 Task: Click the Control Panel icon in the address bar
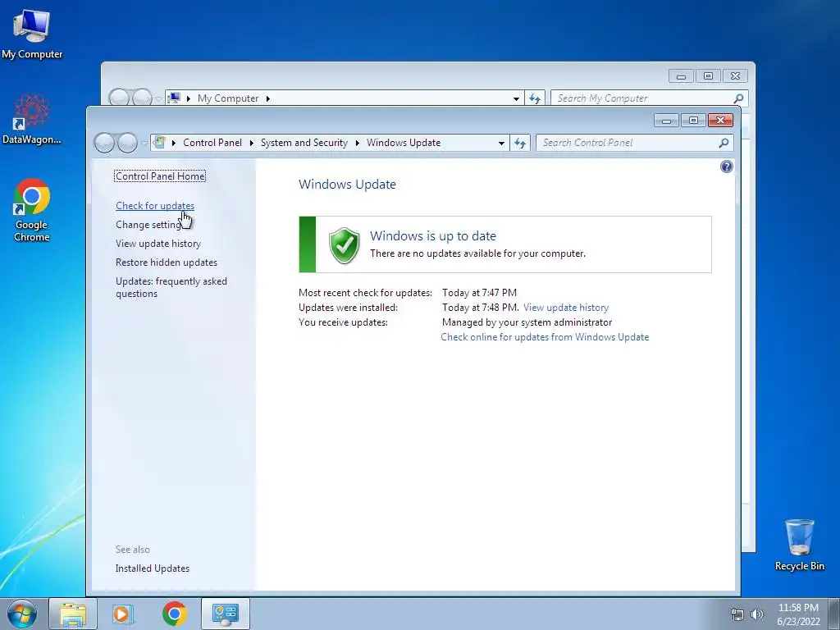[158, 143]
